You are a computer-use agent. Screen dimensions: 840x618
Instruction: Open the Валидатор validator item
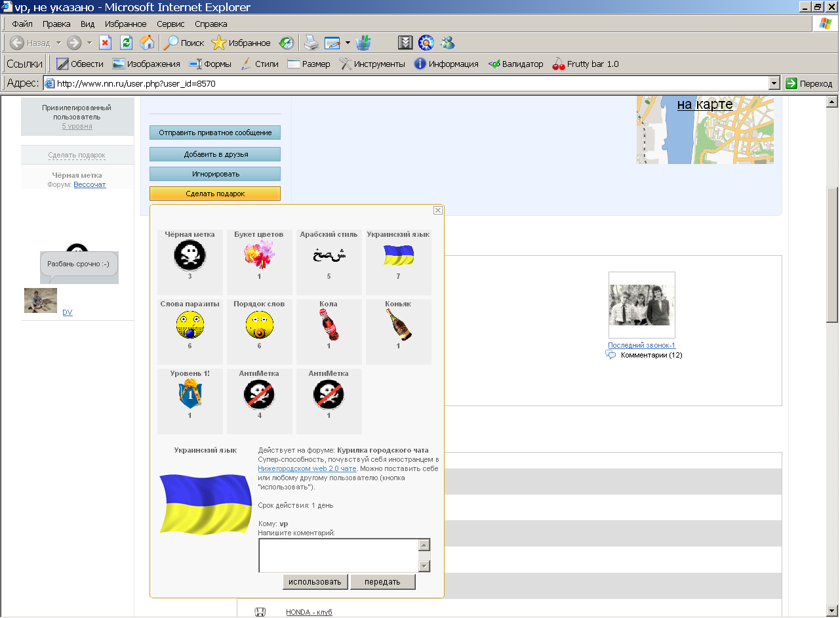pos(515,64)
